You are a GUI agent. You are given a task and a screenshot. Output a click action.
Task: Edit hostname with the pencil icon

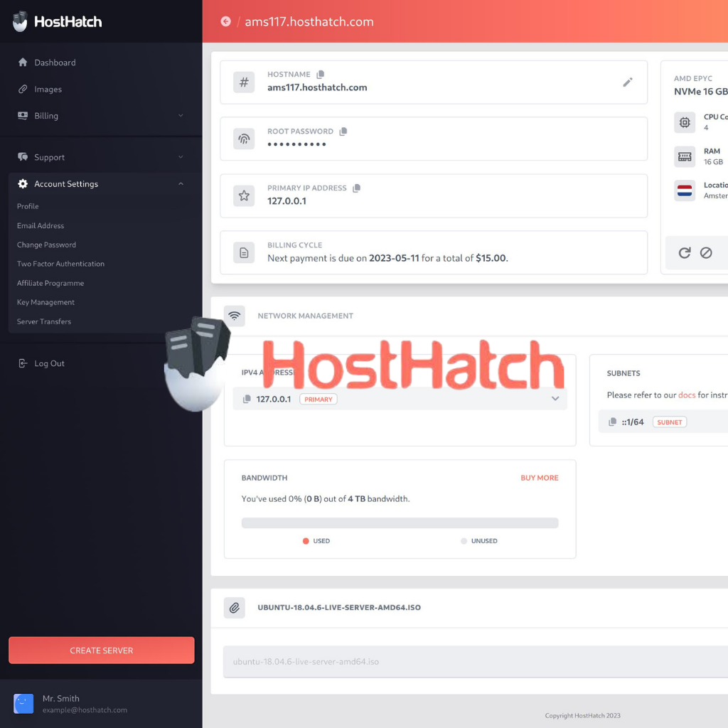pyautogui.click(x=628, y=82)
